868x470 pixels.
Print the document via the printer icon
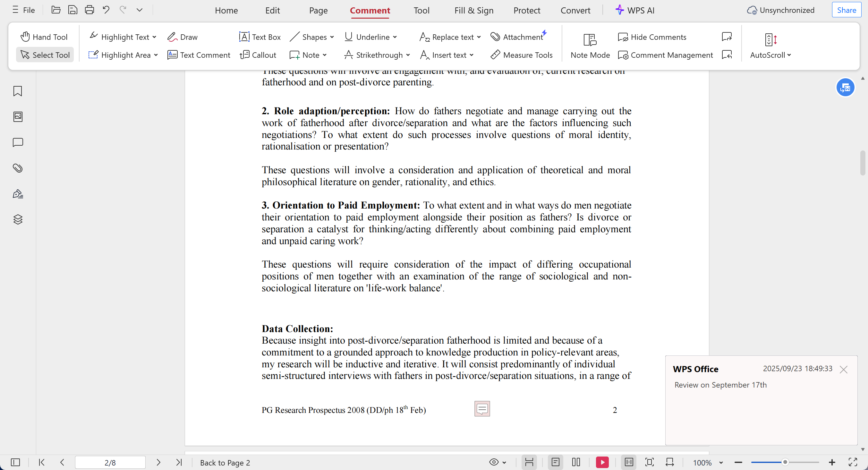[89, 10]
